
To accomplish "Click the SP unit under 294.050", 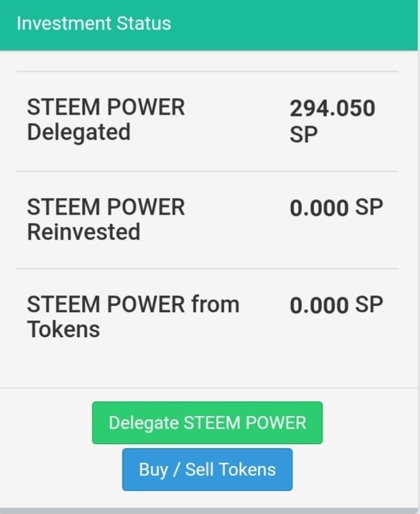I will point(304,135).
